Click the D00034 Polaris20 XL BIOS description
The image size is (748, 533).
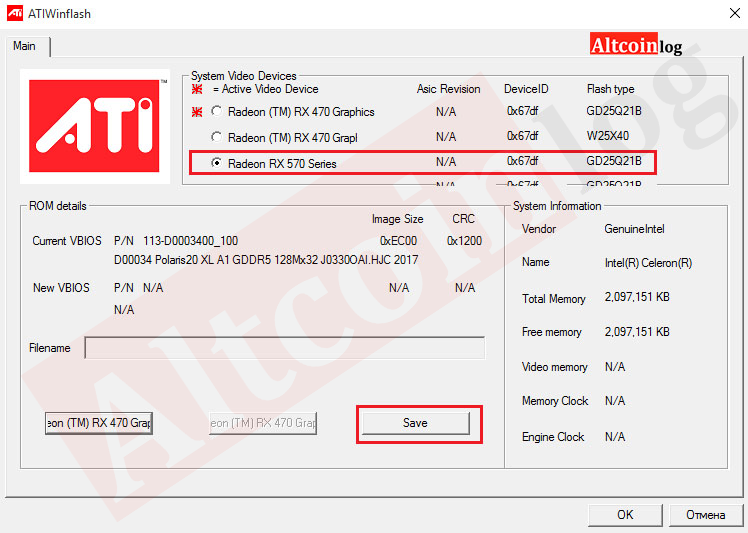tap(266, 260)
